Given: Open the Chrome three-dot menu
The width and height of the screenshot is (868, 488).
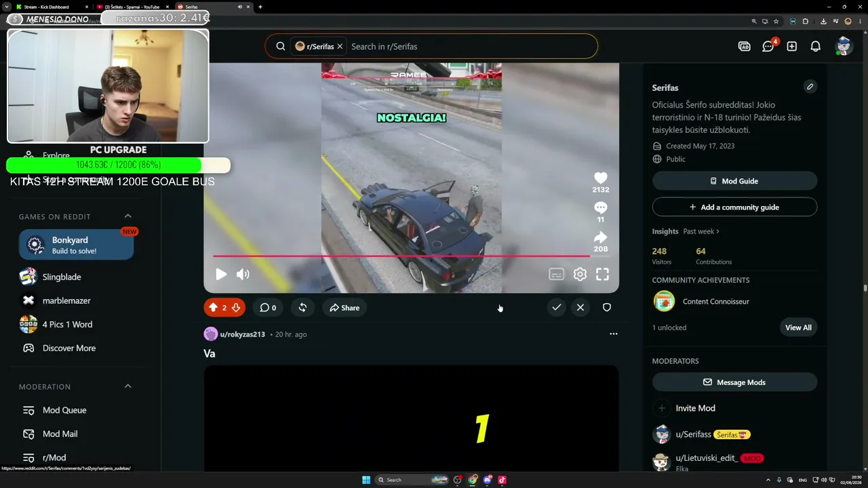Looking at the screenshot, I should click(x=859, y=21).
